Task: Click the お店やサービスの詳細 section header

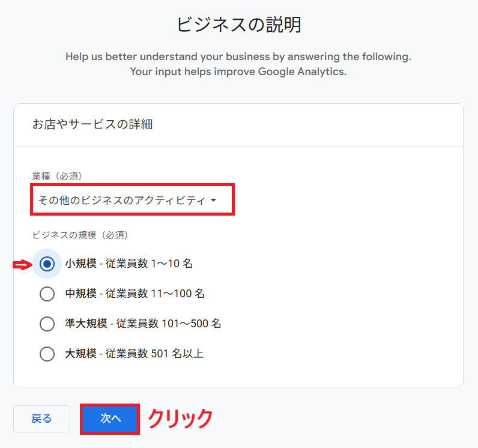Action: 92,124
